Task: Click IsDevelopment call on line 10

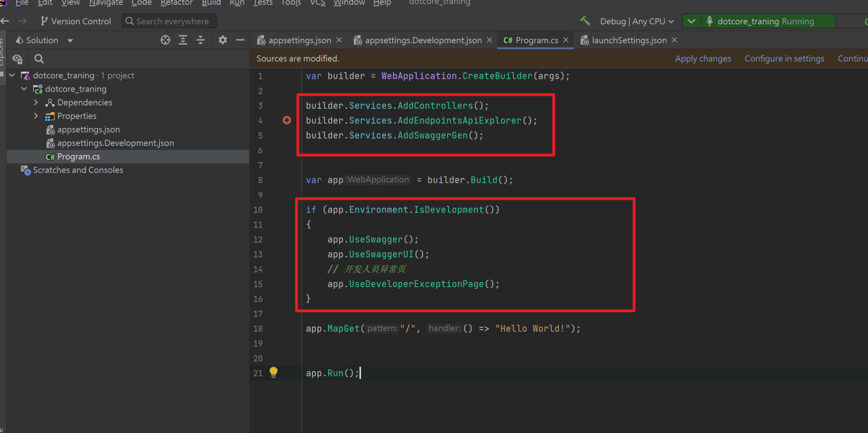Action: coord(448,210)
